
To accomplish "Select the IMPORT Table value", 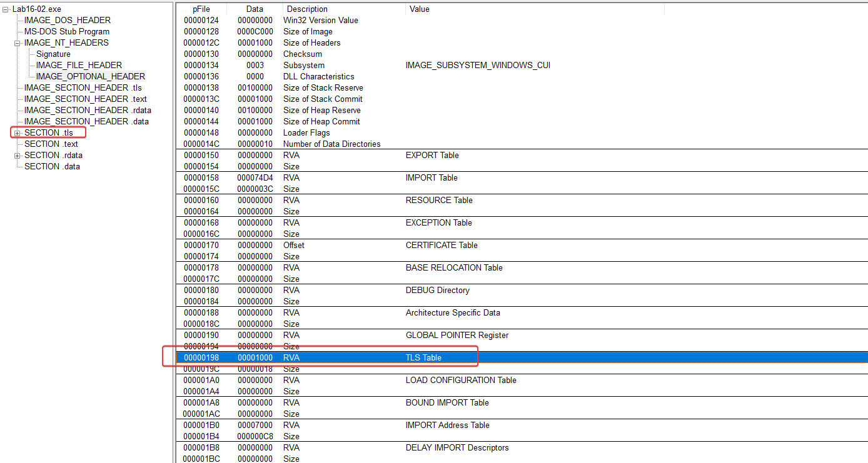I will (x=431, y=178).
